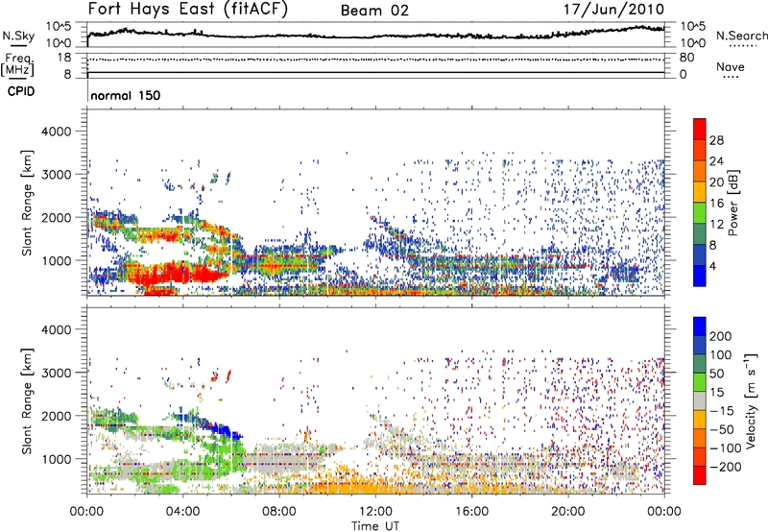
Task: Click the 'Beam 02' label
Action: (x=374, y=11)
